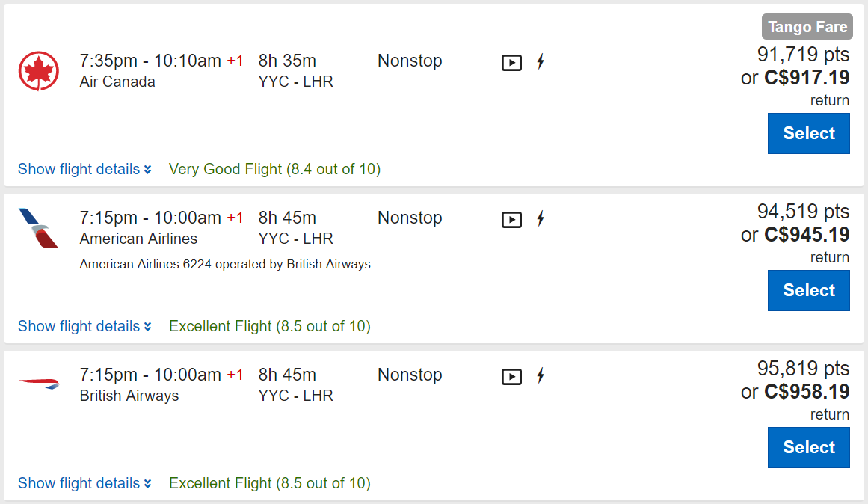Screen dimensions: 868x504
Task: Select the British Airways C$958.19 flight
Action: coord(808,447)
